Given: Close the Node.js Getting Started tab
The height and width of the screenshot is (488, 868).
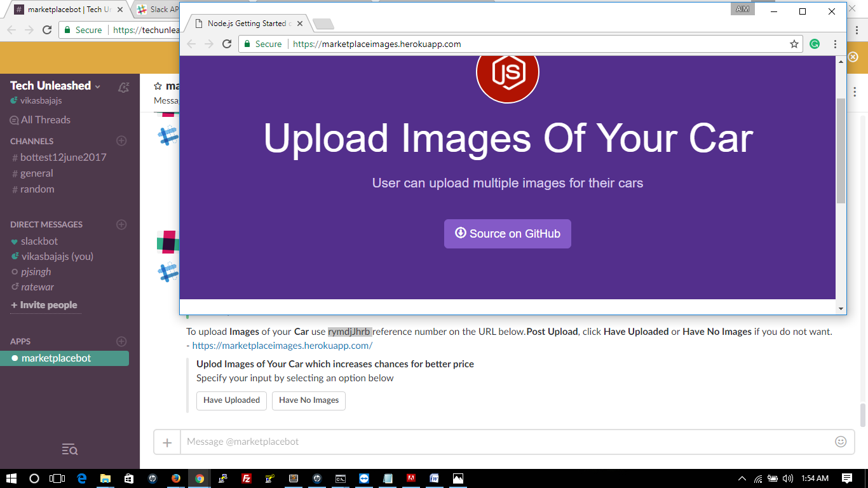Looking at the screenshot, I should click(x=300, y=24).
